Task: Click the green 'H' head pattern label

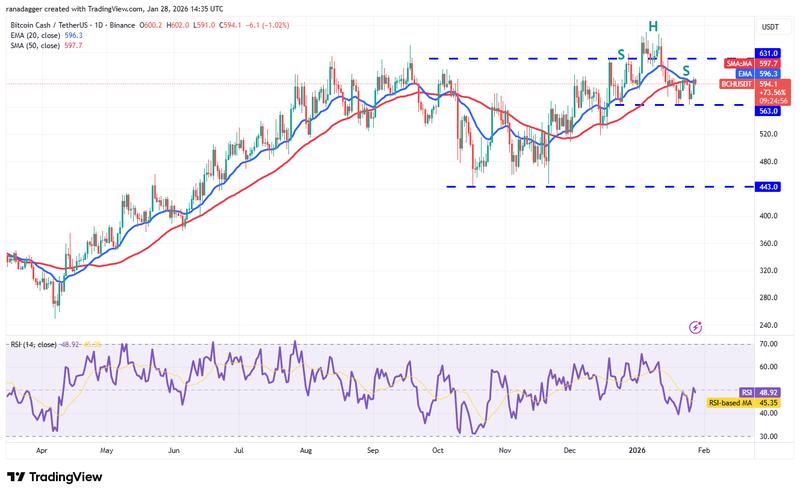Action: point(652,25)
